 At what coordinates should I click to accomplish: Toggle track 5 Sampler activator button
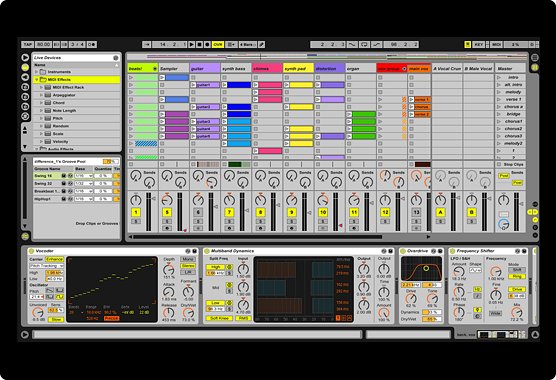click(167, 212)
